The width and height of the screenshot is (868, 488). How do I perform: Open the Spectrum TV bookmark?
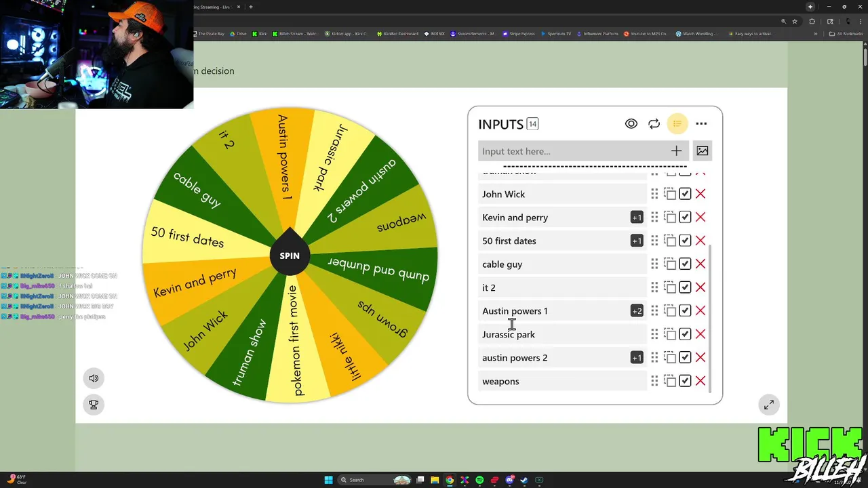tap(556, 33)
